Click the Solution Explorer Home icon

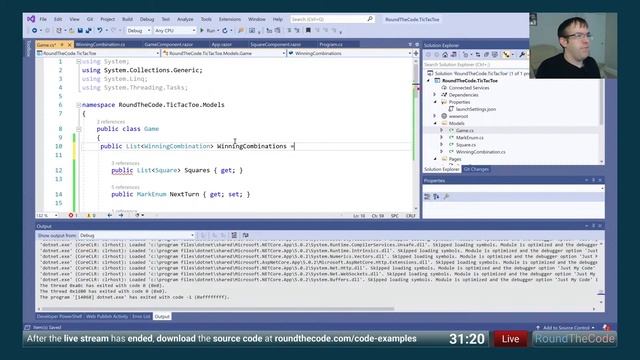(445, 55)
